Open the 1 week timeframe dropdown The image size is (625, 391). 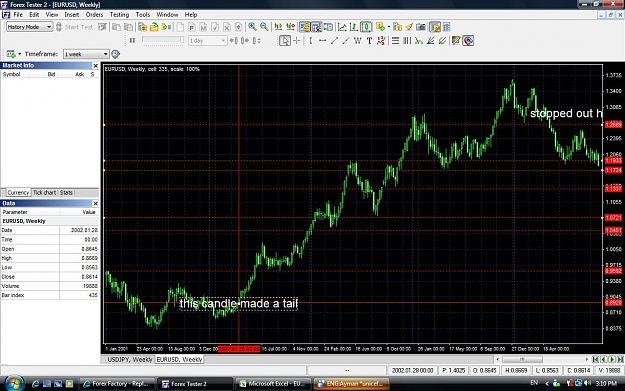pyautogui.click(x=86, y=54)
